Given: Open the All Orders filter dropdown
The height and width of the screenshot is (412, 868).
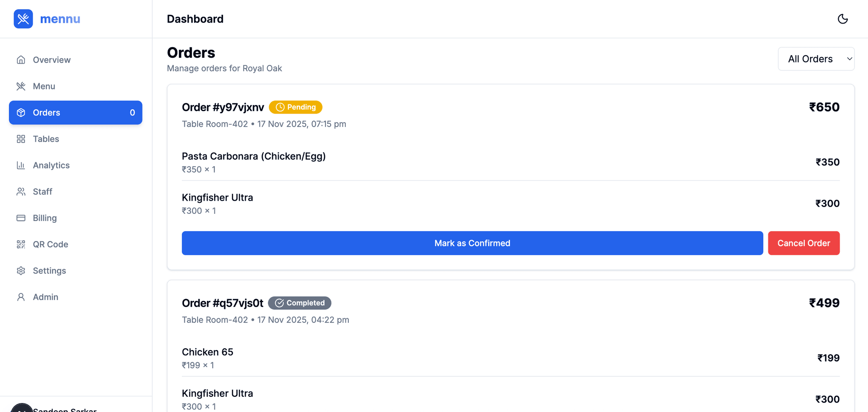Looking at the screenshot, I should coord(816,59).
